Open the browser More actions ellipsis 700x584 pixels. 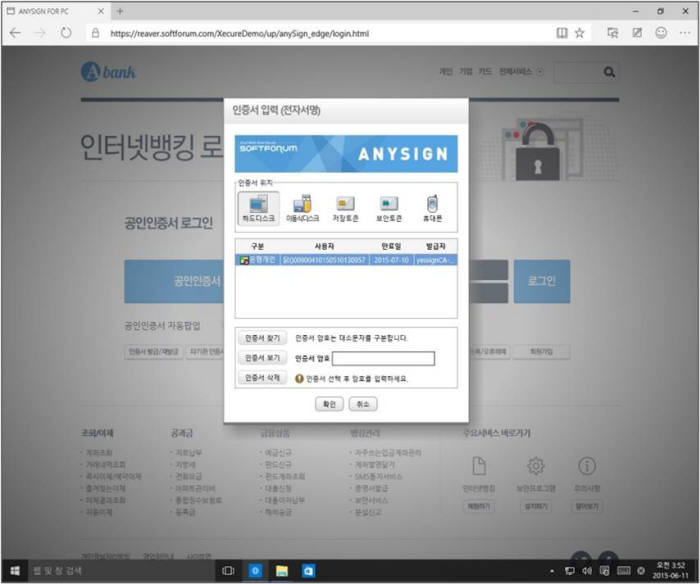tap(685, 33)
